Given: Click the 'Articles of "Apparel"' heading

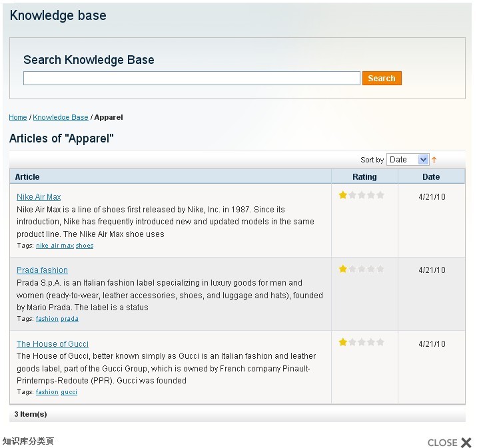Looking at the screenshot, I should click(61, 138).
